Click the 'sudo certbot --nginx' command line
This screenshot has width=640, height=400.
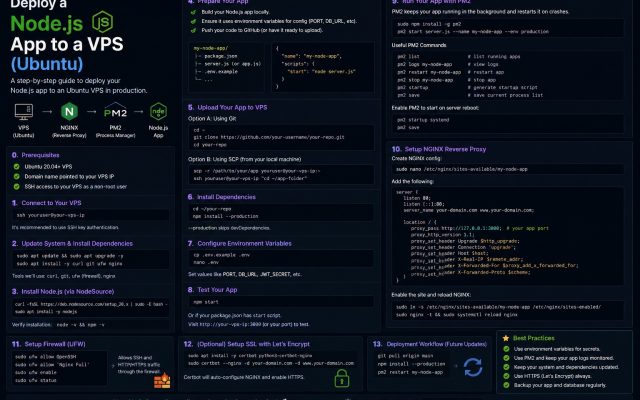271,363
